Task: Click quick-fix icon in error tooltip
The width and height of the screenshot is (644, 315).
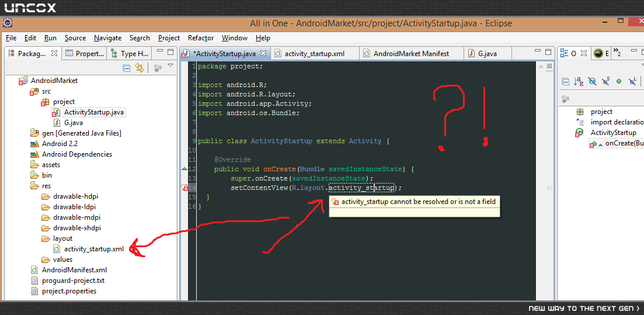Action: [335, 202]
